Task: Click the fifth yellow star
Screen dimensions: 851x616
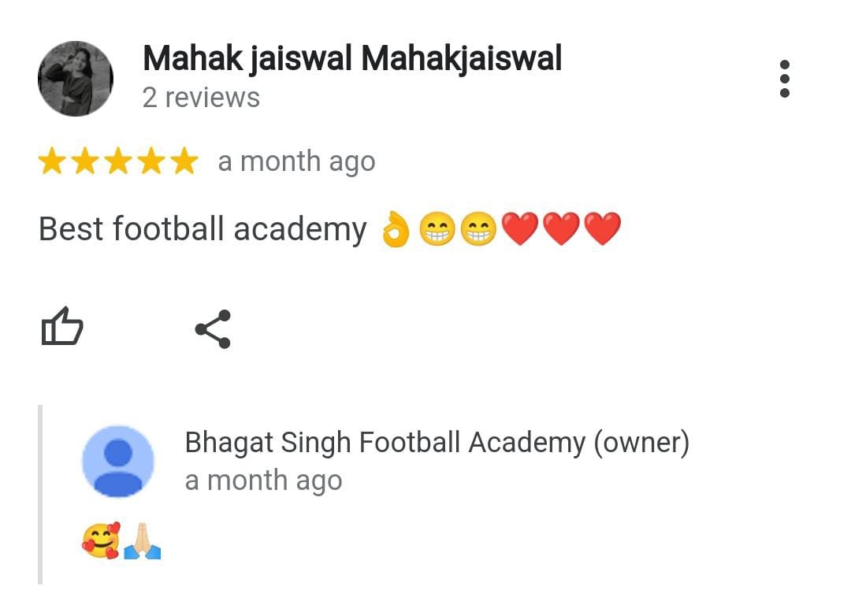Action: tap(184, 161)
